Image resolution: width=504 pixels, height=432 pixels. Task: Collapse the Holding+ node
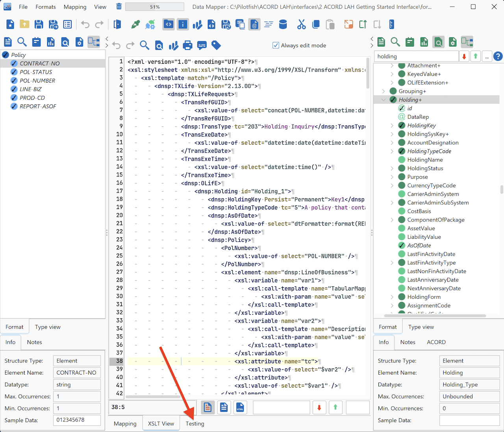tap(384, 100)
